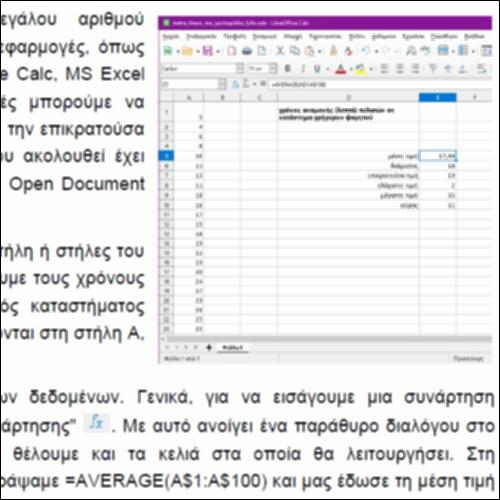
Task: Open the Επεξεργασία (Edit) menu
Action: 201,36
